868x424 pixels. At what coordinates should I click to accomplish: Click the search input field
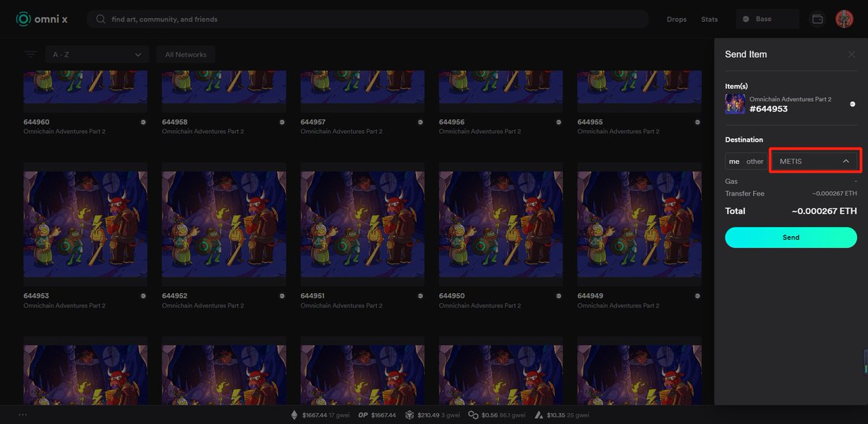tap(367, 20)
